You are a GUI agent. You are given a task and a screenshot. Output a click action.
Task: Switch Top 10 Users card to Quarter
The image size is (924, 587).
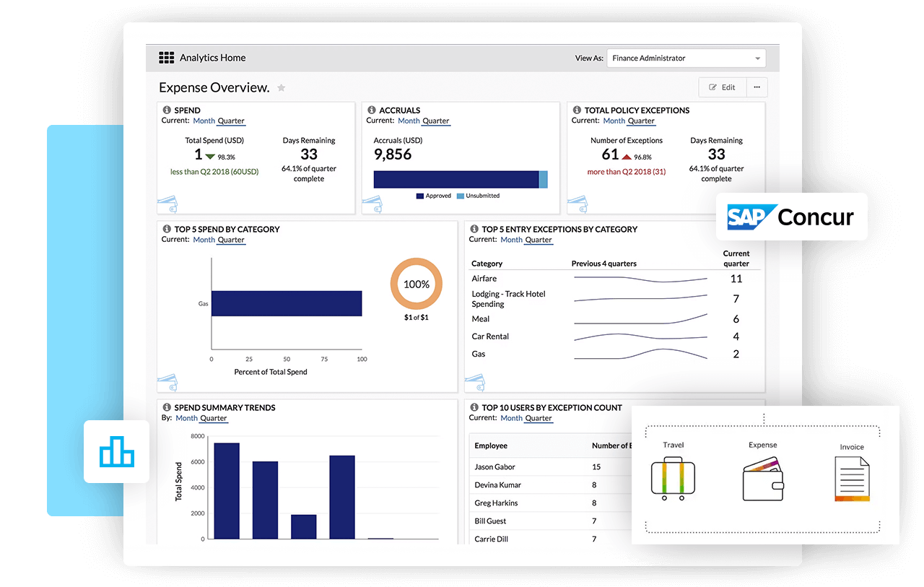coord(539,418)
